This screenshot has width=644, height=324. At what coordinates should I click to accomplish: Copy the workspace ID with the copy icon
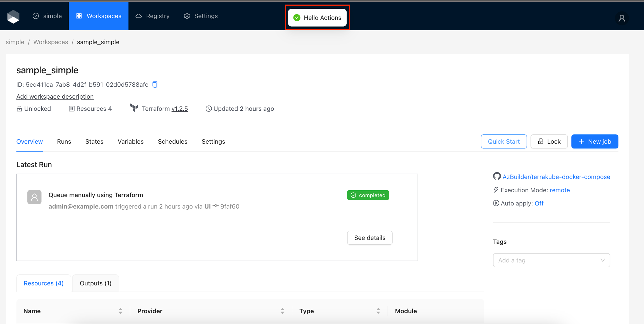(155, 84)
